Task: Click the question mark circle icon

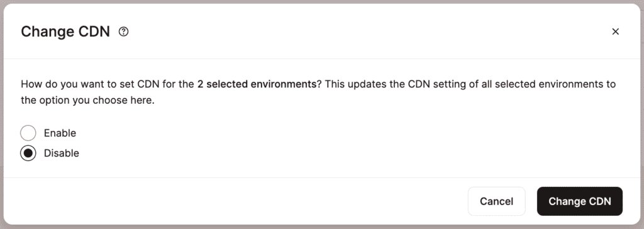Action: pos(123,31)
